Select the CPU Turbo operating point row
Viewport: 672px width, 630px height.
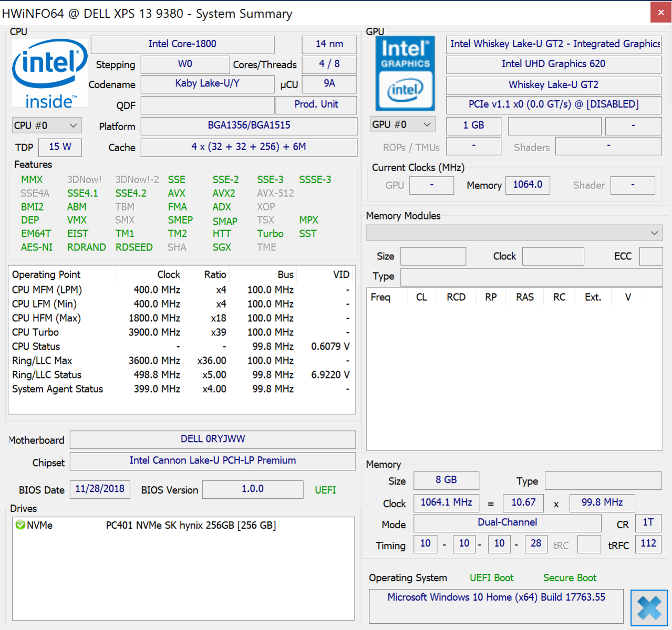pos(181,332)
